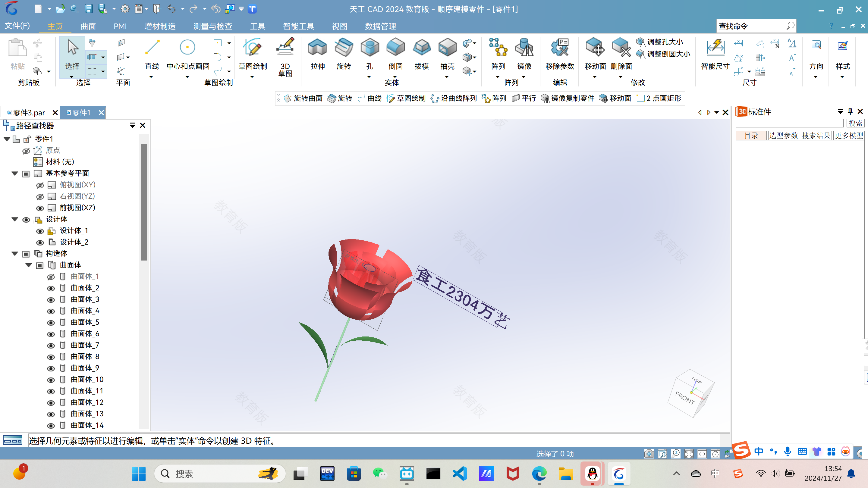Open the 测量与检查 ribbon tab
The width and height of the screenshot is (868, 488).
click(x=212, y=26)
